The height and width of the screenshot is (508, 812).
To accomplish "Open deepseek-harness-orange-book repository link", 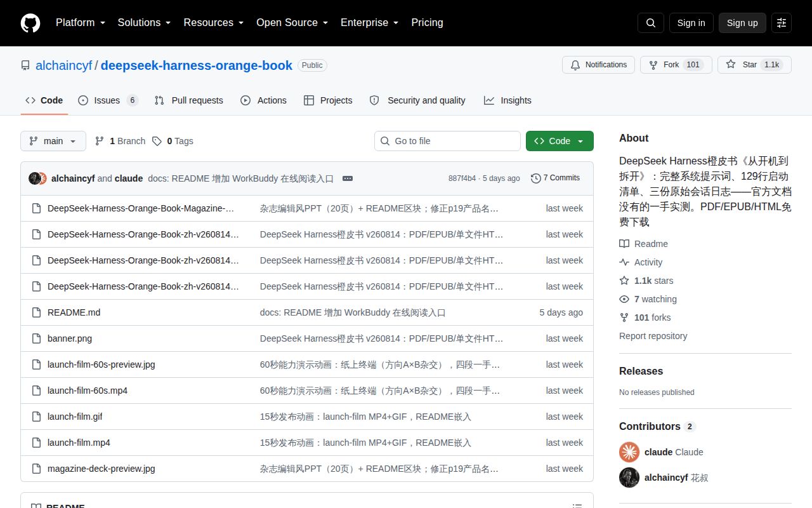I will click(197, 65).
